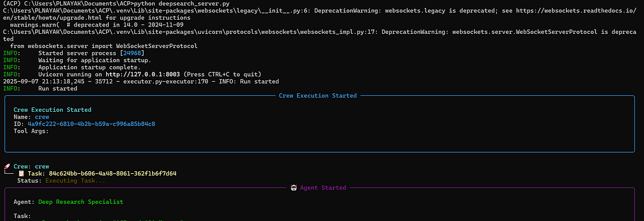
Task: Click the 'Agent Started' panel title
Action: tap(323, 188)
